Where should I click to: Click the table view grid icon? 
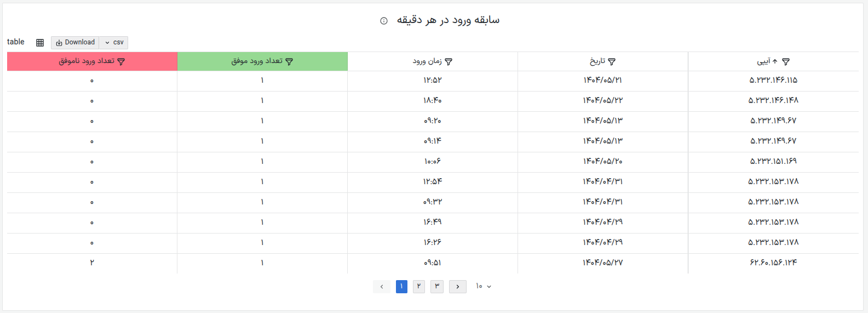coord(40,43)
